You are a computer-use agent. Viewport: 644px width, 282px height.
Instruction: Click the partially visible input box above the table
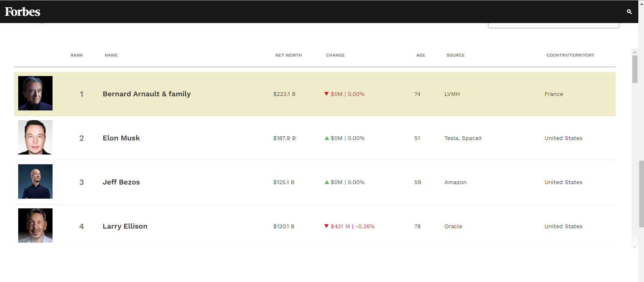(x=553, y=25)
